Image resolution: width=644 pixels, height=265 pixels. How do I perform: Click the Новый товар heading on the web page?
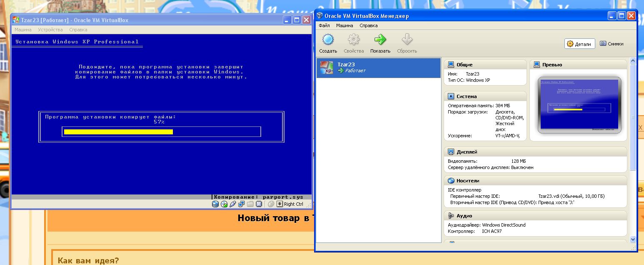tap(275, 218)
